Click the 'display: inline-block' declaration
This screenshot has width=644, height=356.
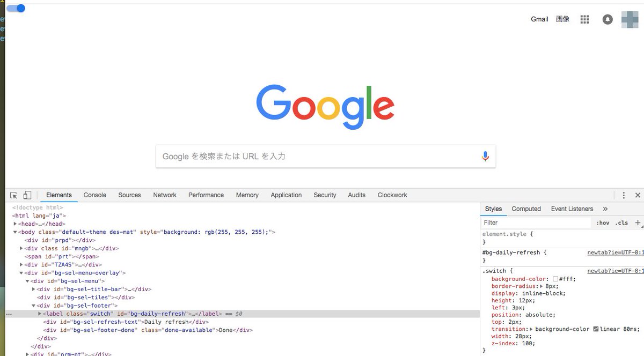[x=529, y=293]
